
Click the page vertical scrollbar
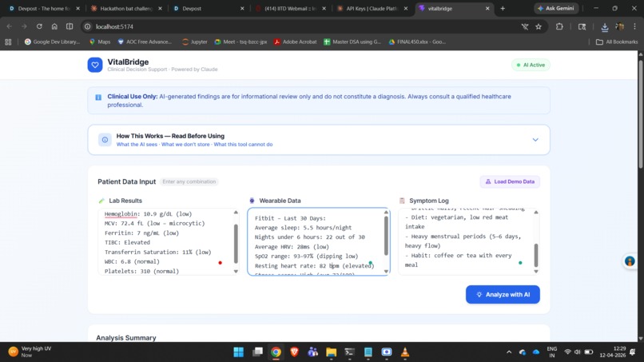pos(641,115)
